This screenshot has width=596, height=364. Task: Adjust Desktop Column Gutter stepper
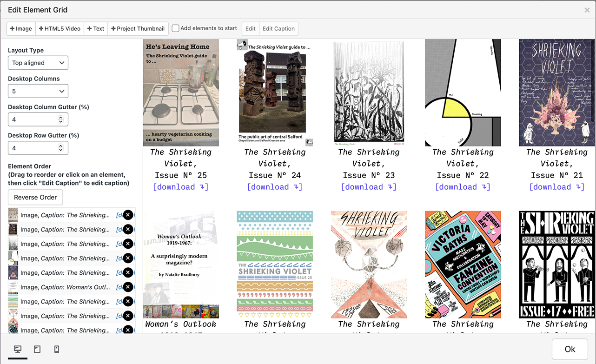(x=60, y=119)
